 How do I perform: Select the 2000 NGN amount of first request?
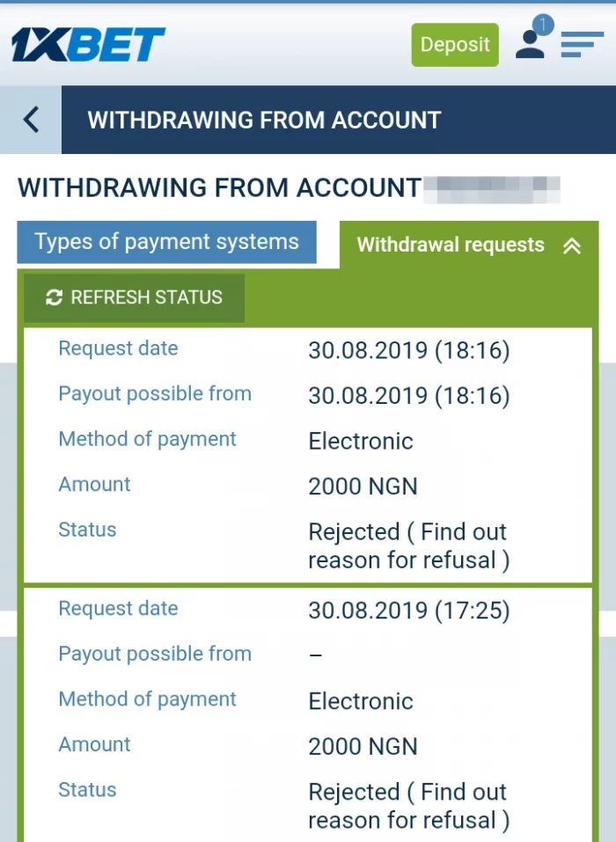tap(363, 487)
